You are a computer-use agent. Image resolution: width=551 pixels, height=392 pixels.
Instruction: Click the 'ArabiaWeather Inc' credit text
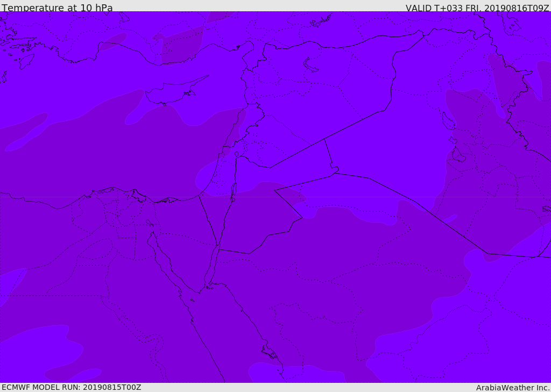[x=513, y=388]
